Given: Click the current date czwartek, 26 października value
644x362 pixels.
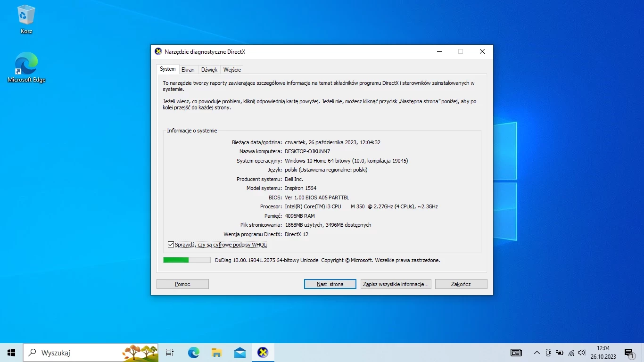Looking at the screenshot, I should coord(332,142).
